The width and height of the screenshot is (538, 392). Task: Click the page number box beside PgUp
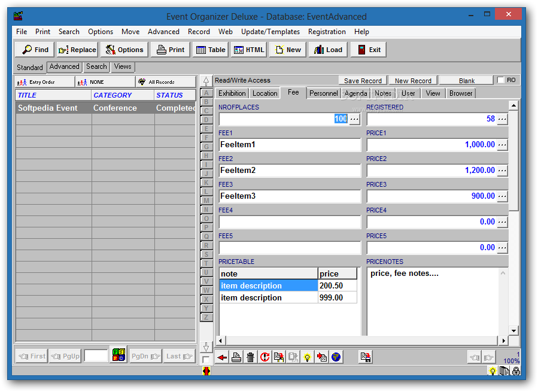point(96,356)
